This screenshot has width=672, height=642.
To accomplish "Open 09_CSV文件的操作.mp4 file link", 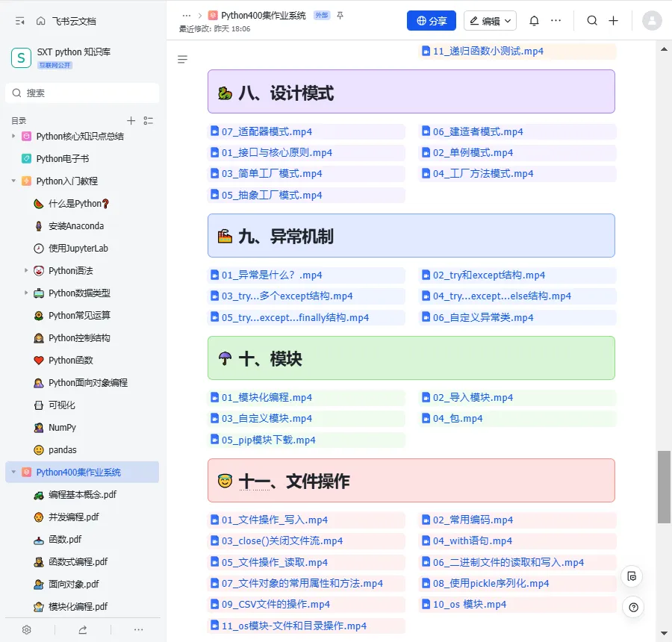I will pos(276,604).
